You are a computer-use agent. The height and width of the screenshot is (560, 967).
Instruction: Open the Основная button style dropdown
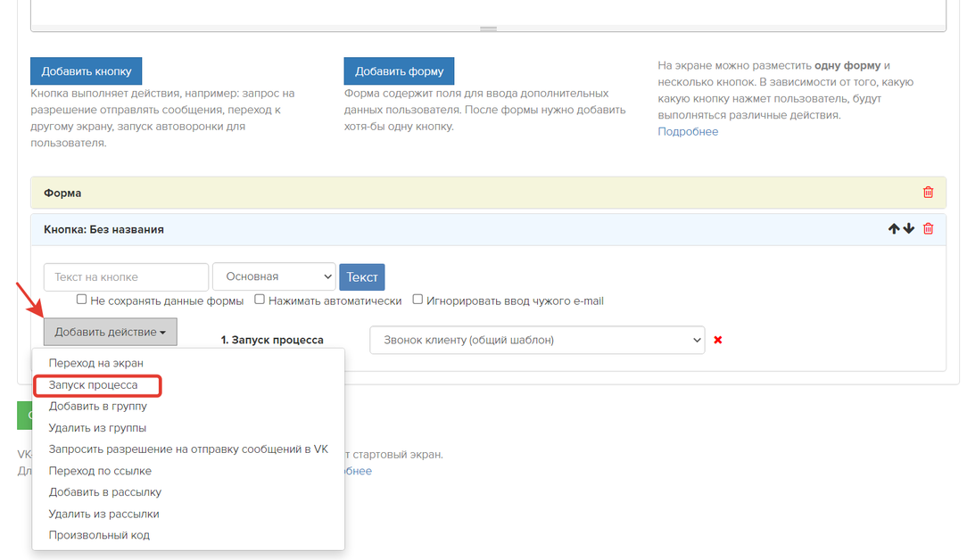(274, 276)
